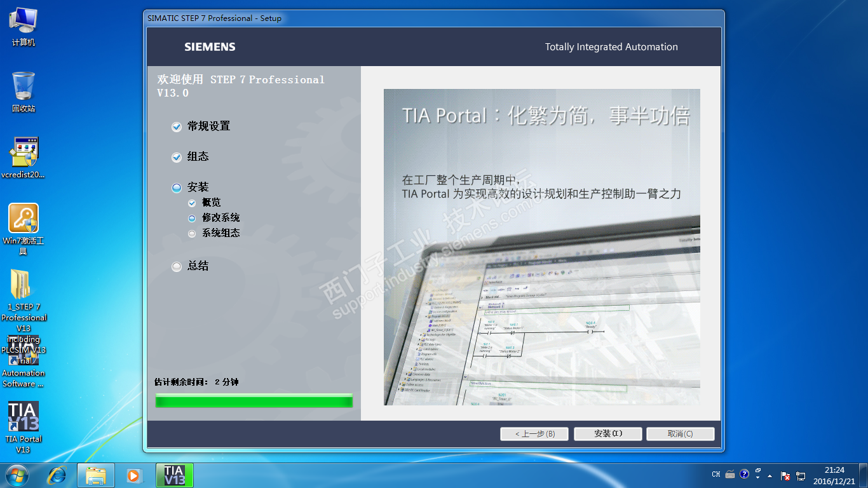Image resolution: width=868 pixels, height=488 pixels.
Task: Click the 常规设置 step label
Action: (x=208, y=126)
